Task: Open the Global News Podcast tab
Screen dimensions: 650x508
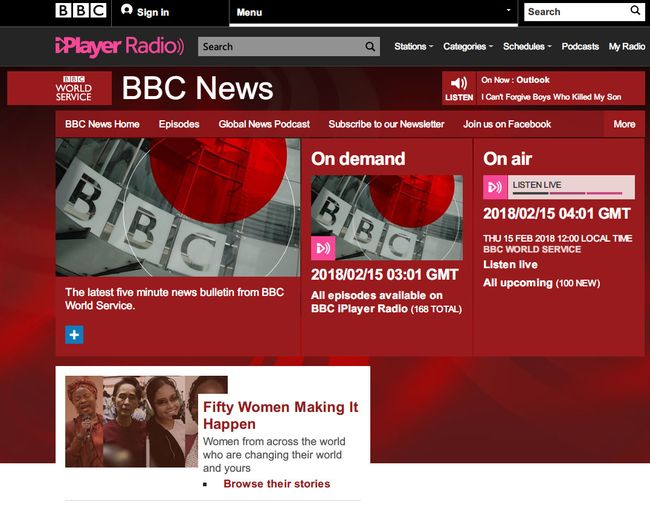Action: (264, 124)
